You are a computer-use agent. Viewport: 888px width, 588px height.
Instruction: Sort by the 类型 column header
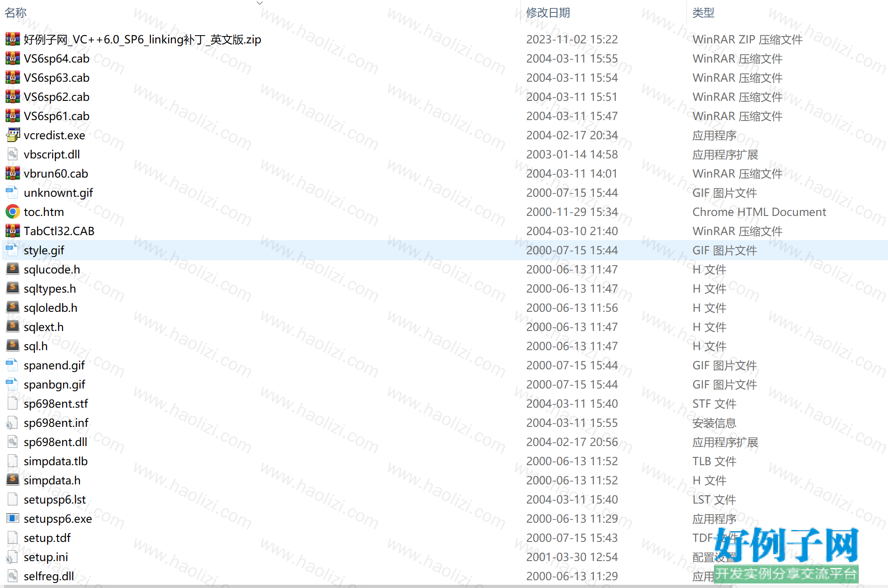point(703,13)
